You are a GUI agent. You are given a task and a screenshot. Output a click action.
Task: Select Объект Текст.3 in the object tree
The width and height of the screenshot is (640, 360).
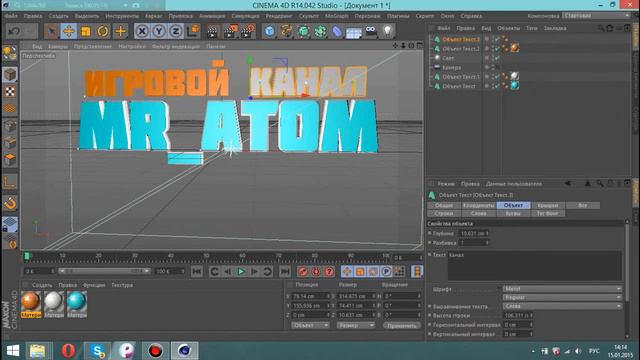(461, 39)
